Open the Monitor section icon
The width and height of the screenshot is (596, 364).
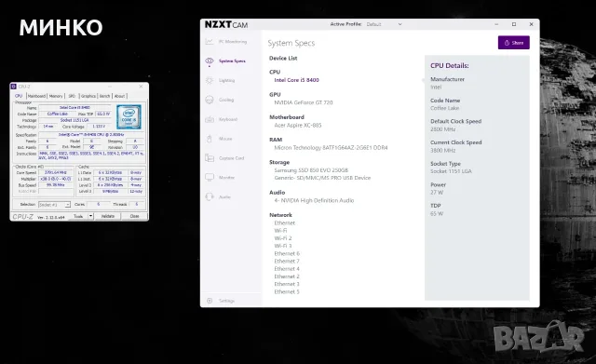209,178
